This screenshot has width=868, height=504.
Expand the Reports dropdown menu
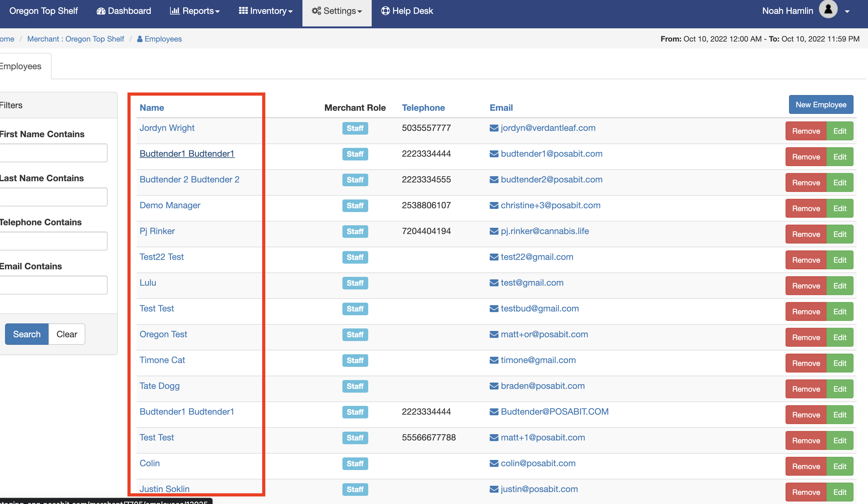(194, 11)
